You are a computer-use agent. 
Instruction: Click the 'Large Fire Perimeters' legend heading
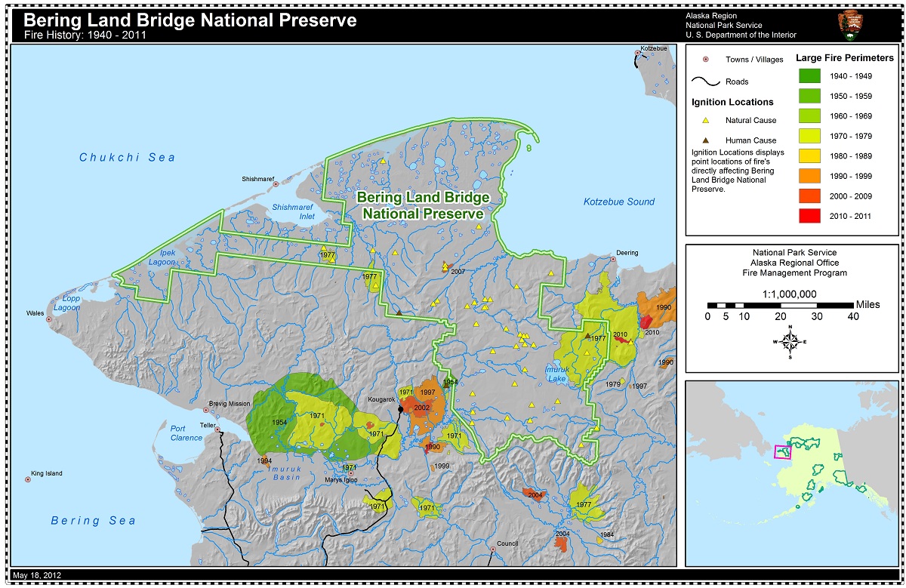coord(845,57)
